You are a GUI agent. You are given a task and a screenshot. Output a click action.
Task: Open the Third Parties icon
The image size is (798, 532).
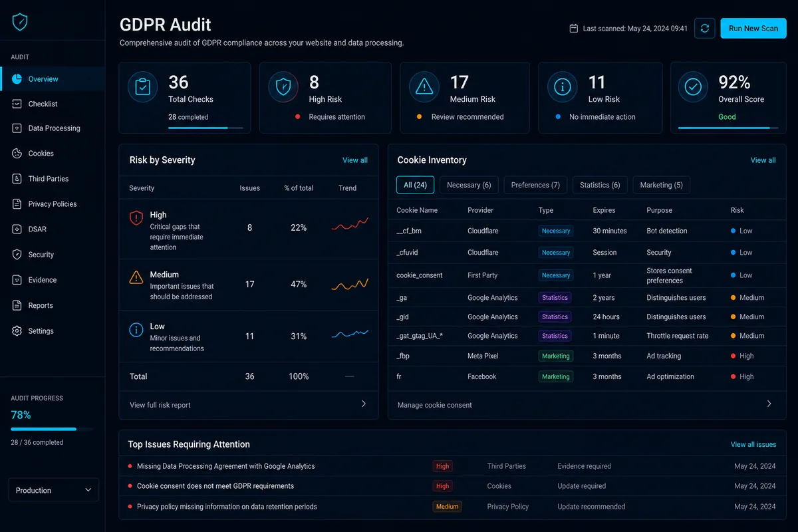[x=17, y=179]
